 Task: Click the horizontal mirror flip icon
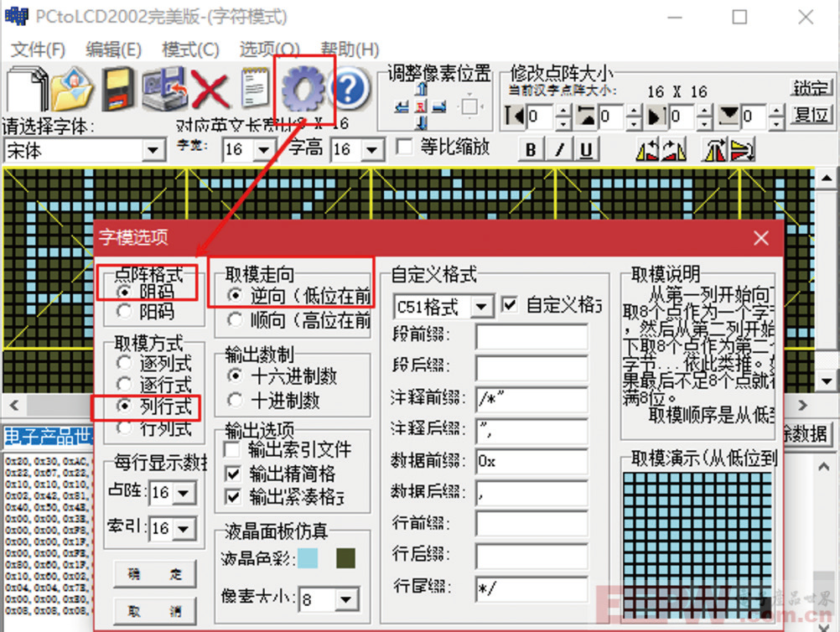[714, 150]
